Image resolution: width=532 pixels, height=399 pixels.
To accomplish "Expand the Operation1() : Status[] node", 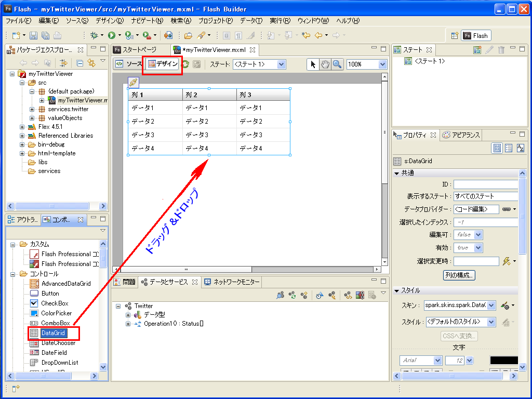I will pos(128,324).
